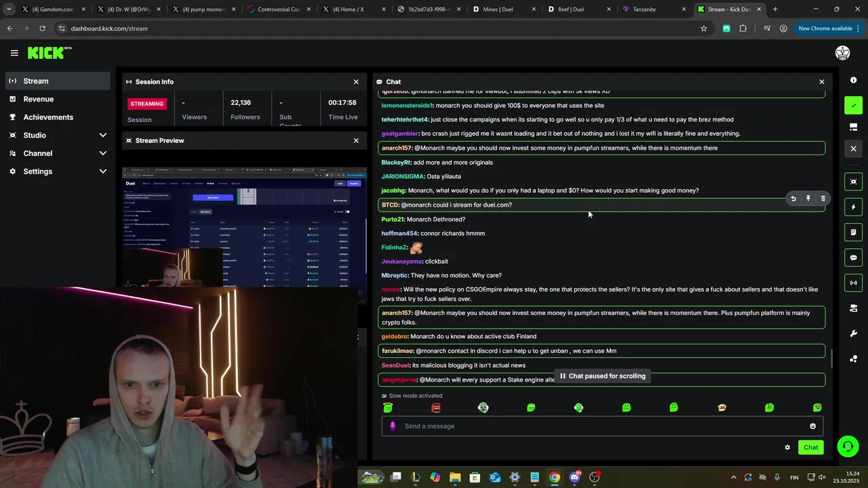
Task: Open the hamburger menu beside the Kick logo
Action: [14, 53]
